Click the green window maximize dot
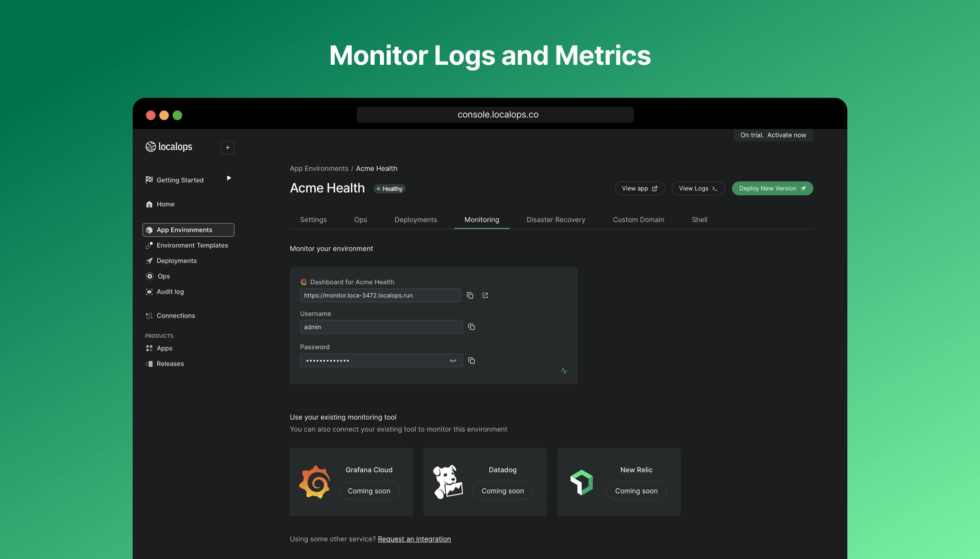The image size is (980, 559). (x=178, y=115)
